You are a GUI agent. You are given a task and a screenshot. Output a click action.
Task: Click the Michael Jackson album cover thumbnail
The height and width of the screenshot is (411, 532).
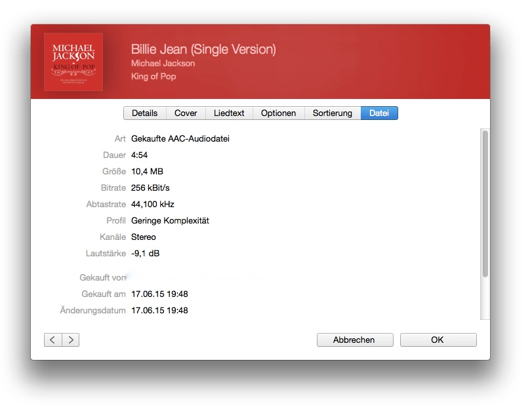[73, 62]
